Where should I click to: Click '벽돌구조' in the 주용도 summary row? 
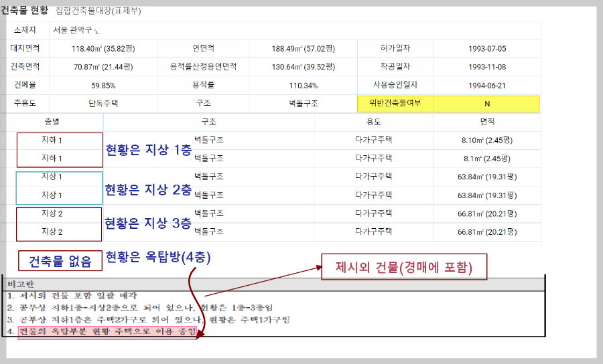click(x=304, y=103)
